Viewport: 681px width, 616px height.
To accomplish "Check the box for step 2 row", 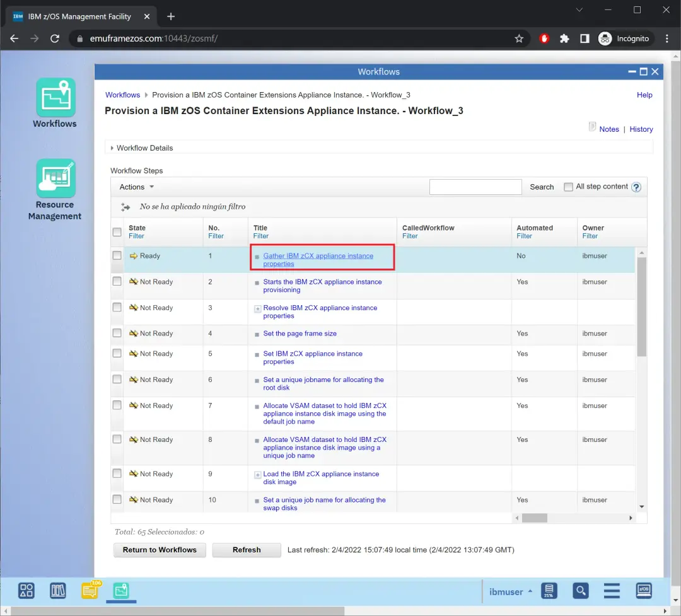I will pyautogui.click(x=117, y=281).
